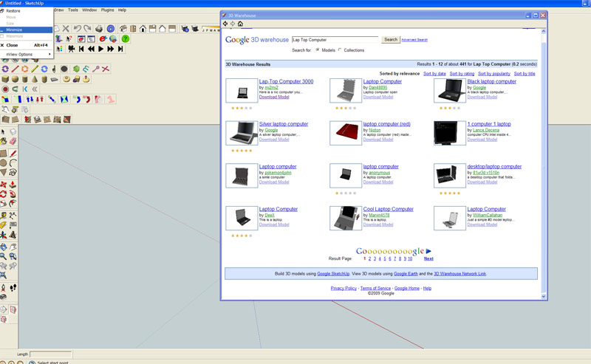This screenshot has width=591, height=364.
Task: Open Model Info blue icon
Action: (x=110, y=29)
